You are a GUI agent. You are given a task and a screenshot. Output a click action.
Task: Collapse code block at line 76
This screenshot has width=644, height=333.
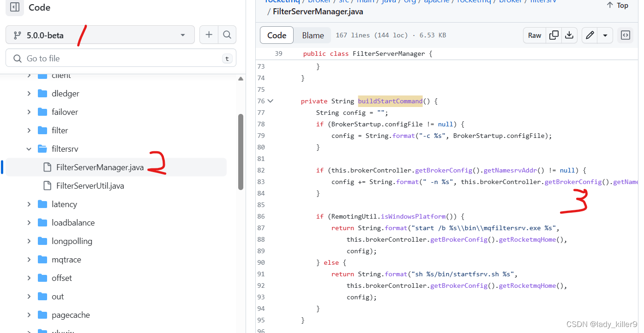coord(271,101)
